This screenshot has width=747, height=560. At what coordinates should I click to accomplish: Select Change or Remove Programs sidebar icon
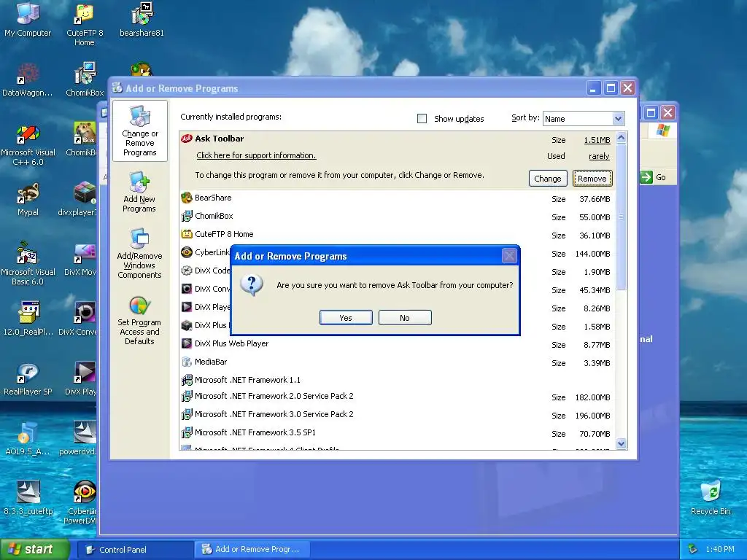[x=139, y=131]
